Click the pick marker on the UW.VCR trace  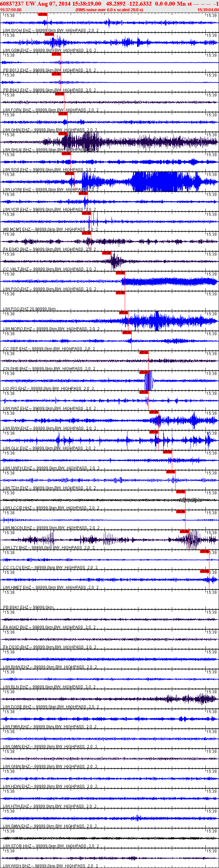(x=83, y=193)
